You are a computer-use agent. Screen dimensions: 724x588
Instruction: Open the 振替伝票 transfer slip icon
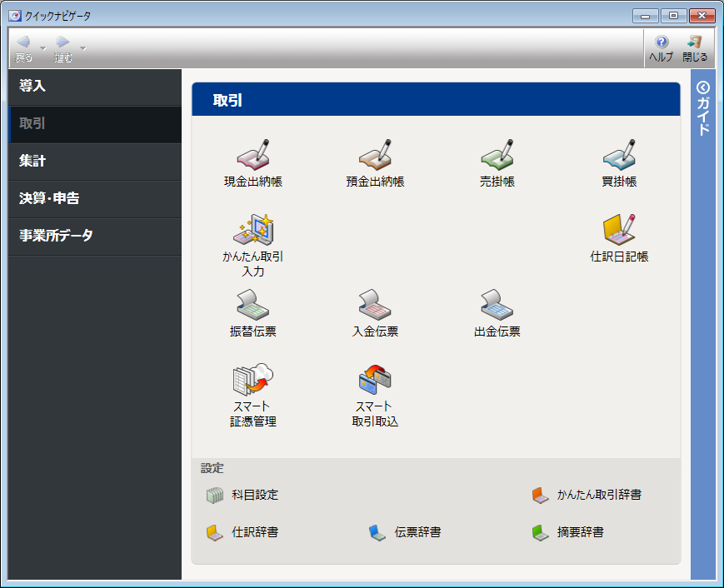[x=253, y=305]
